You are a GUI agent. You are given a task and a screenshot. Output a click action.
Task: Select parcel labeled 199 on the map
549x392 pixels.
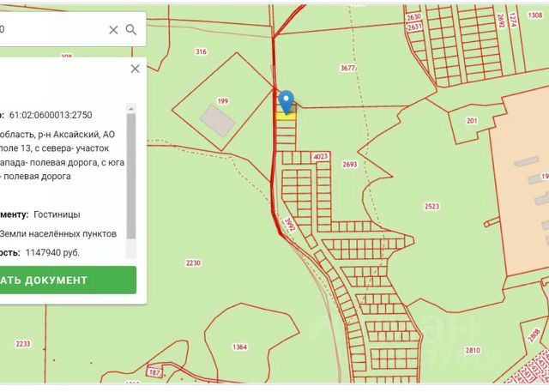tap(223, 101)
